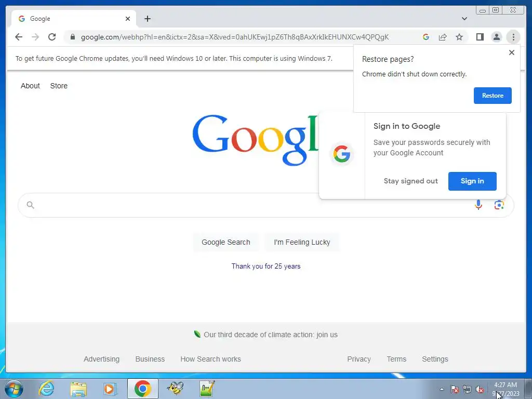Click the network tray icon

click(467, 389)
